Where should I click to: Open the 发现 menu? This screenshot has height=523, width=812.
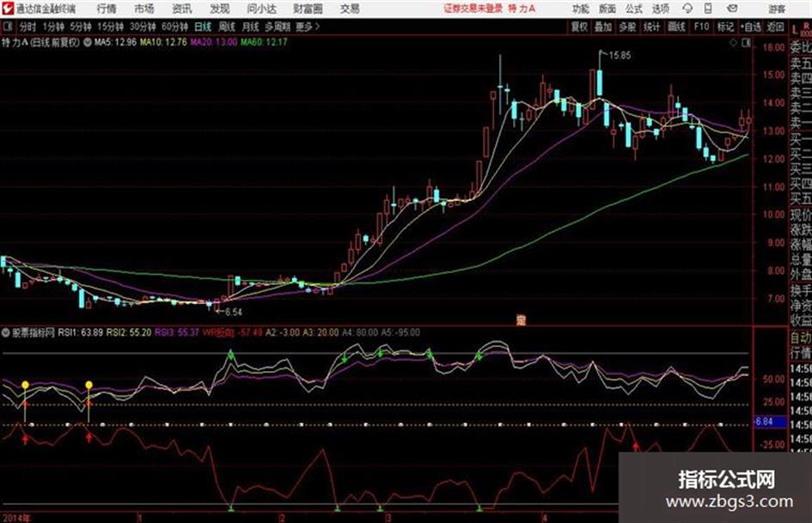pos(220,9)
